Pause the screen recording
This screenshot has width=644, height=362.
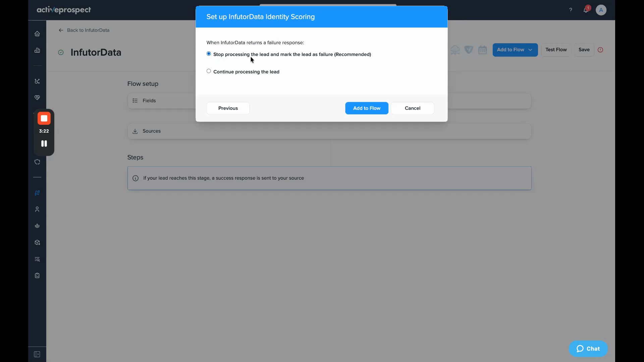[x=44, y=143]
